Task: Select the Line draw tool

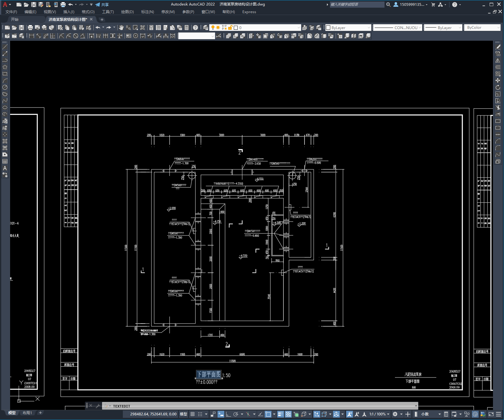Action: (x=5, y=47)
